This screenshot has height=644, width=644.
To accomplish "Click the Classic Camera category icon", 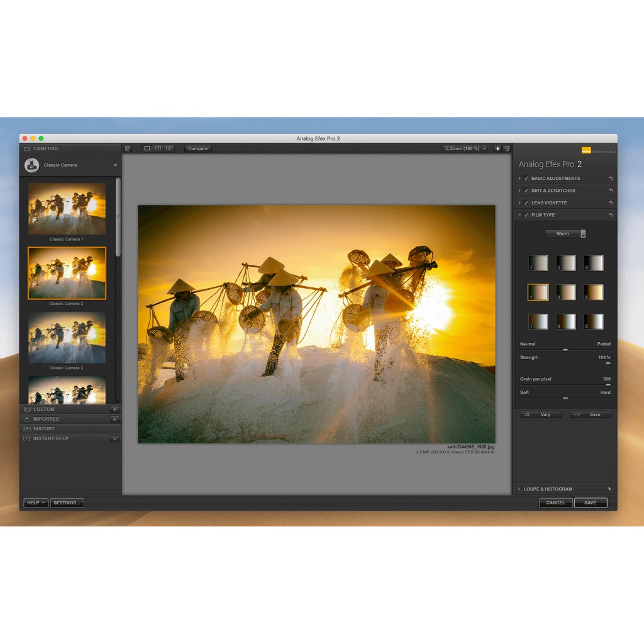I will [x=31, y=165].
